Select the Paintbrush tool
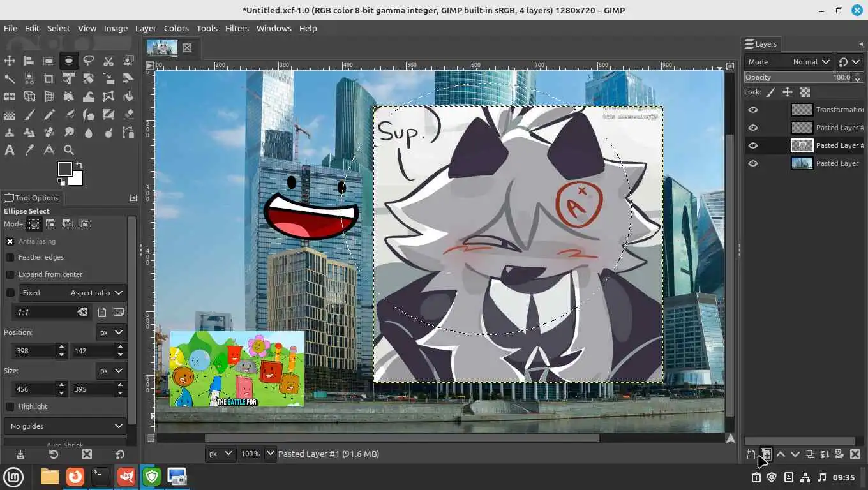 [x=29, y=115]
